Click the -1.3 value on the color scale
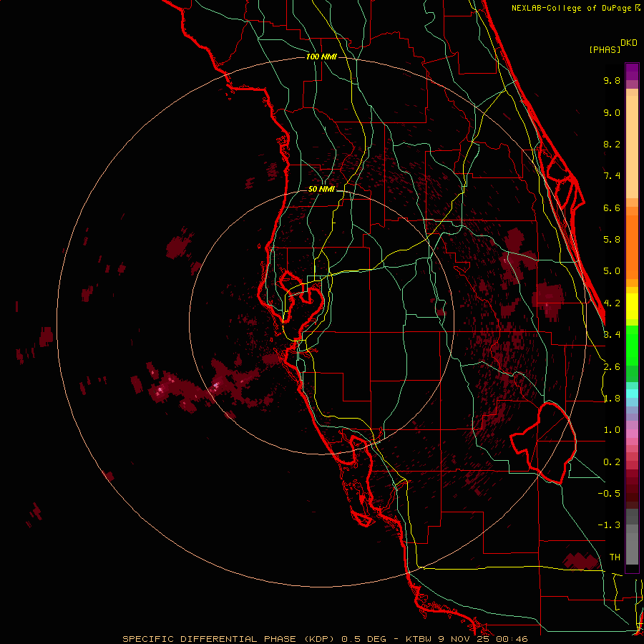644x644 pixels. (x=609, y=525)
